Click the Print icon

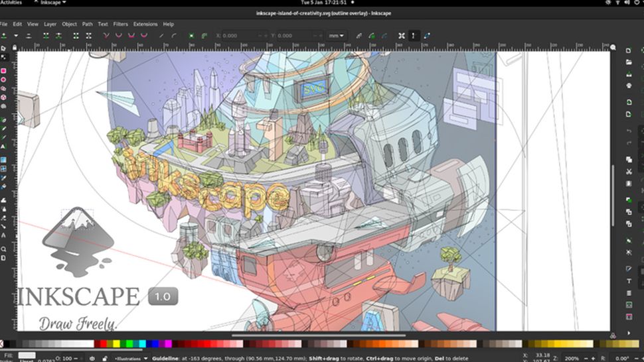click(x=629, y=86)
